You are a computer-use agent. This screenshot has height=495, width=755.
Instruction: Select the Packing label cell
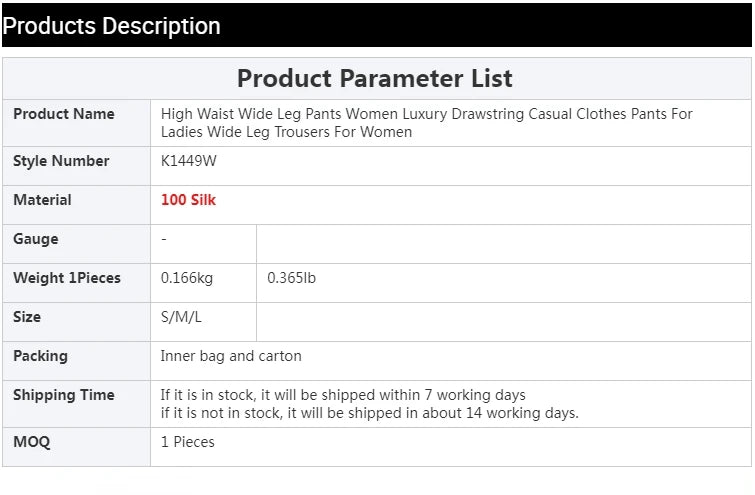point(77,361)
